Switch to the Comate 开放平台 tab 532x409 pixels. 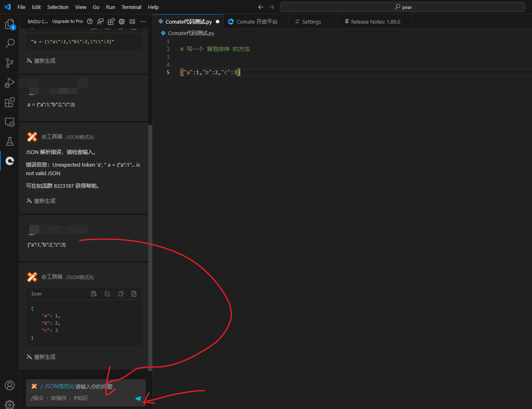pyautogui.click(x=256, y=22)
